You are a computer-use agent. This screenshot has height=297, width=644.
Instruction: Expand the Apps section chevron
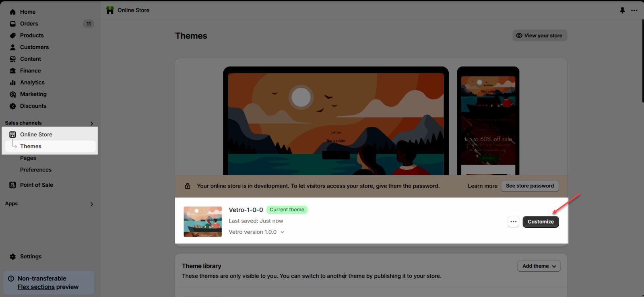coord(92,204)
